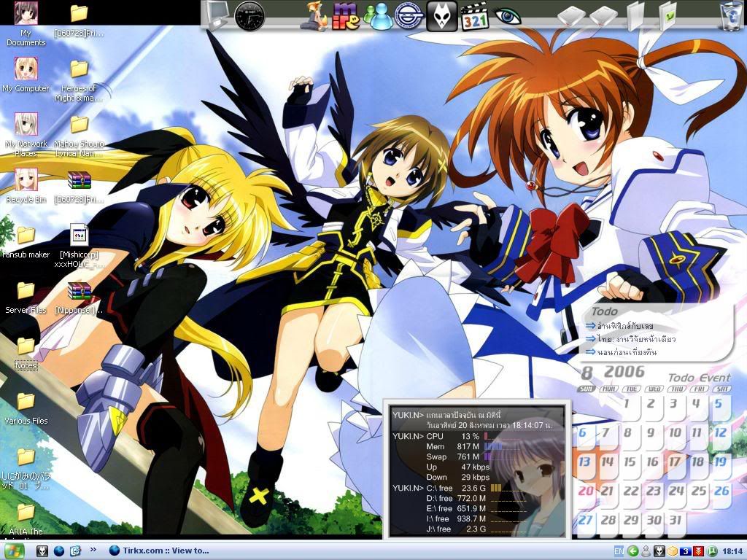Click the "C:\ free 23.6 G" monitor line

point(456,488)
